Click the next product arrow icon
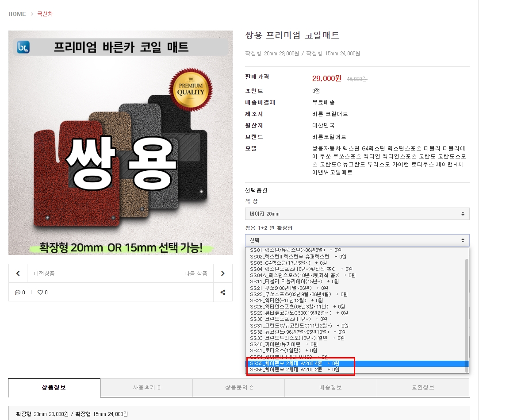Viewport: 525px width, 420px height. [x=222, y=274]
